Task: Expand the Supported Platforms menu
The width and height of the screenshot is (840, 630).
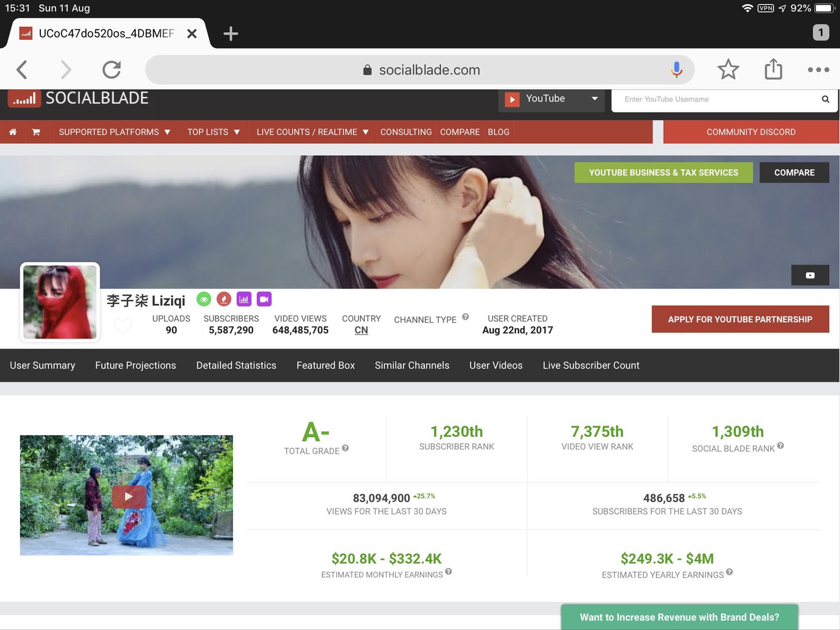Action: 114,132
